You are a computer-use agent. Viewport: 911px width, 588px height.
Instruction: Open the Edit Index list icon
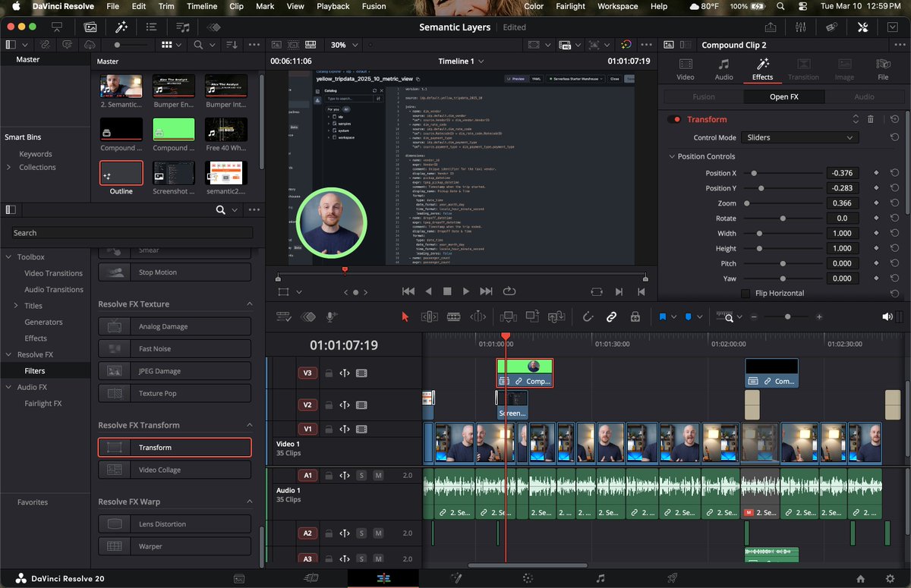[152, 27]
